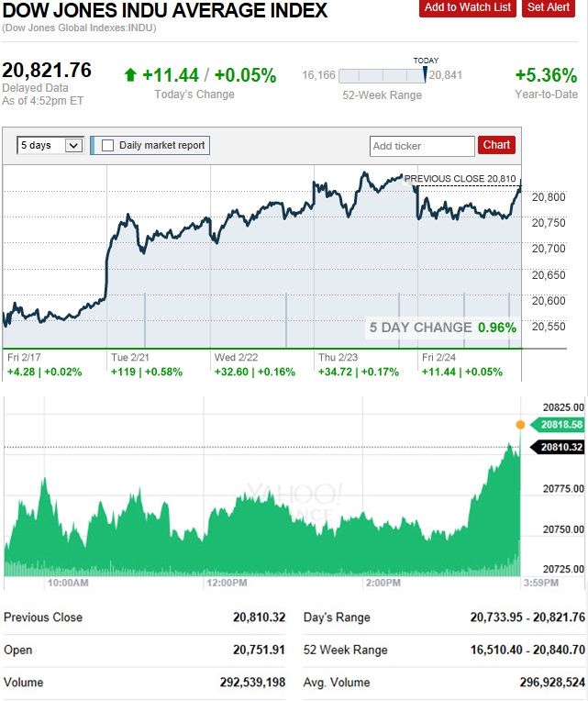Click the Set Alert button
This screenshot has height=701, width=588.
click(549, 7)
